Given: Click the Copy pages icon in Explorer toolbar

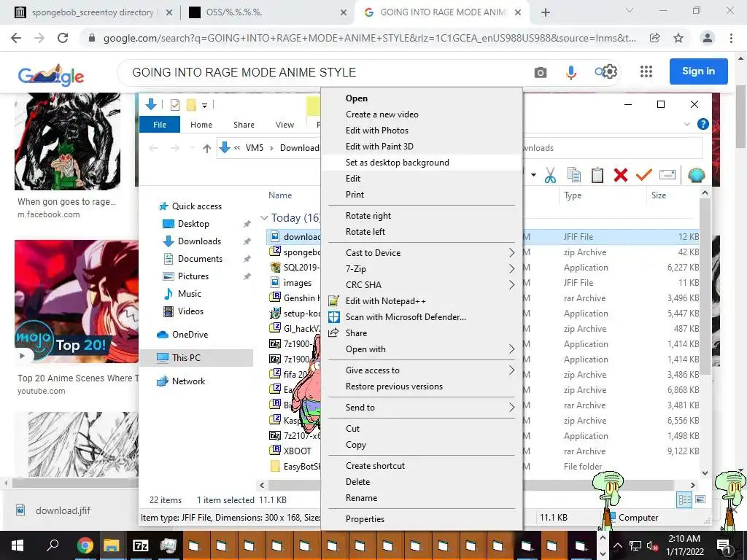Looking at the screenshot, I should coord(574,175).
